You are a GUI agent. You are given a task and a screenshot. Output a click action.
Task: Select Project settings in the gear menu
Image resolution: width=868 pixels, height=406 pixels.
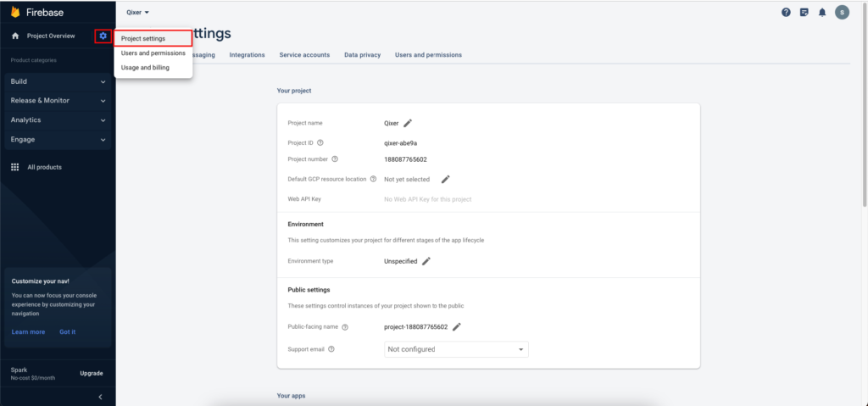[153, 39]
